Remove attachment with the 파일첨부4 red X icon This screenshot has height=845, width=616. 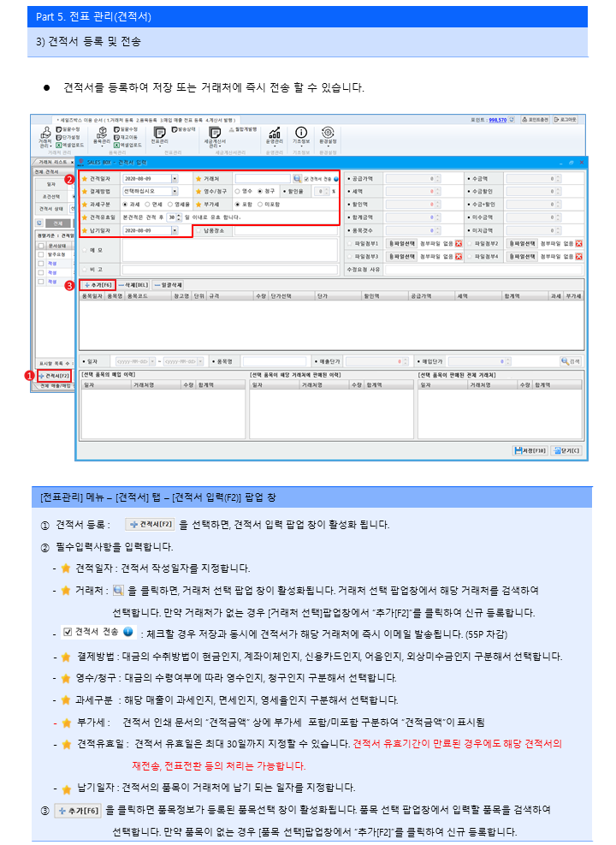coord(579,257)
